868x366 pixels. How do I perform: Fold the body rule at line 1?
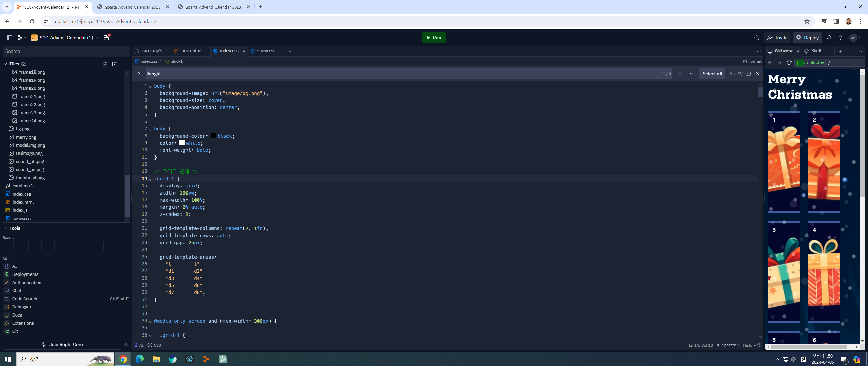click(x=150, y=86)
